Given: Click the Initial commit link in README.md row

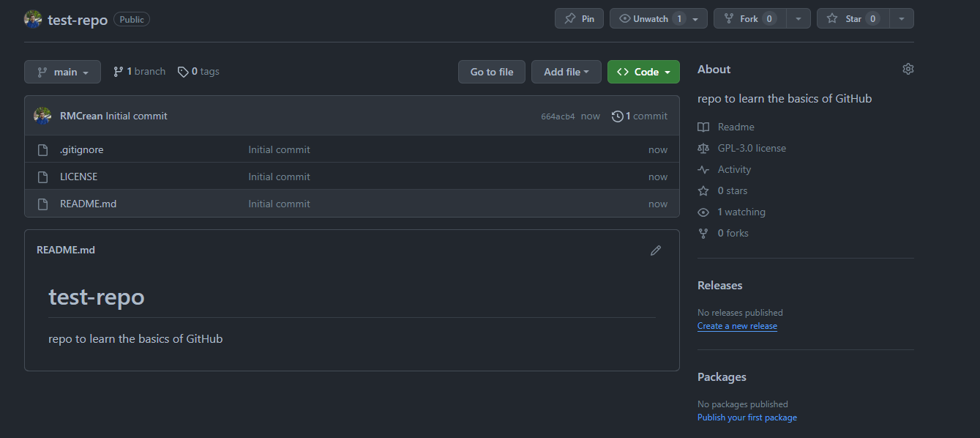Looking at the screenshot, I should click(279, 204).
